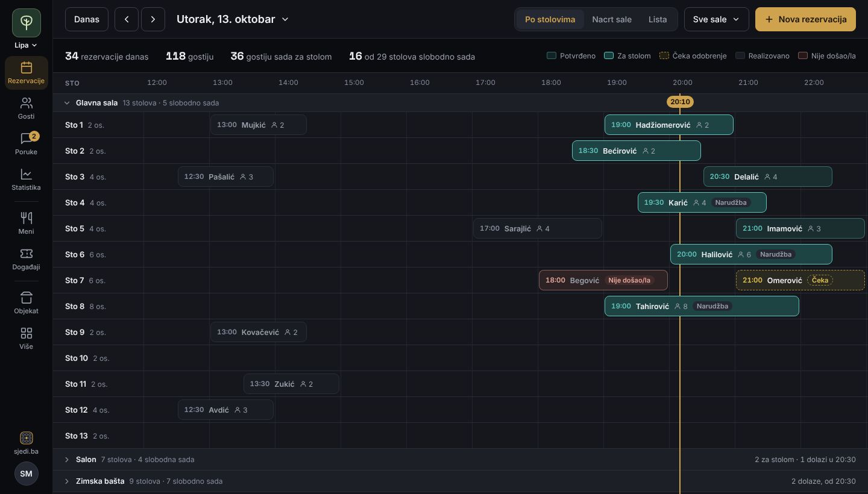Go to next day arrow
The width and height of the screenshot is (868, 494).
click(153, 19)
